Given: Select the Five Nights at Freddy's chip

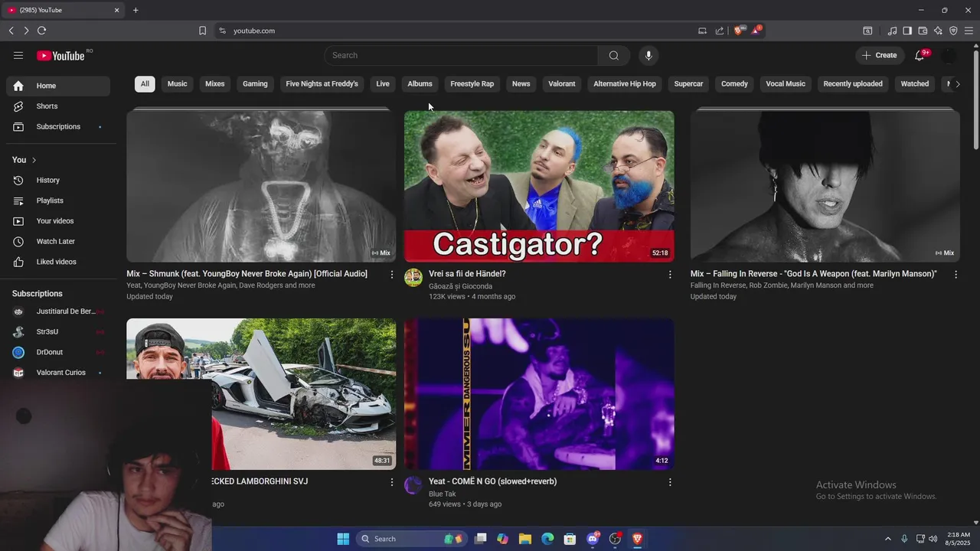Looking at the screenshot, I should pyautogui.click(x=322, y=84).
